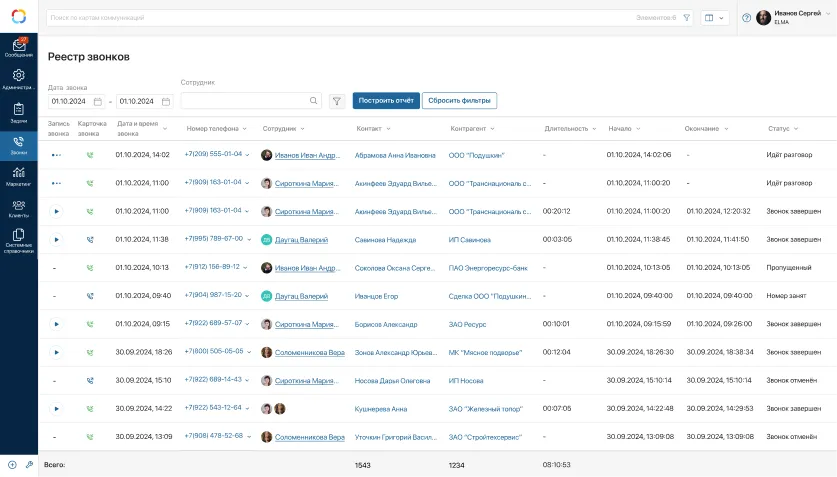Open call card for the 01.10.2024, 14:02 call
The height and width of the screenshot is (477, 837).
[x=90, y=155]
